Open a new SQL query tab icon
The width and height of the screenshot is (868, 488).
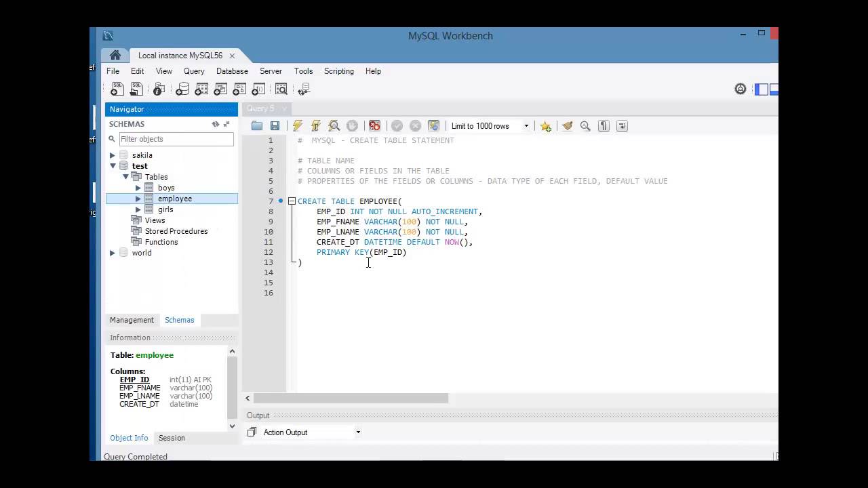(117, 89)
